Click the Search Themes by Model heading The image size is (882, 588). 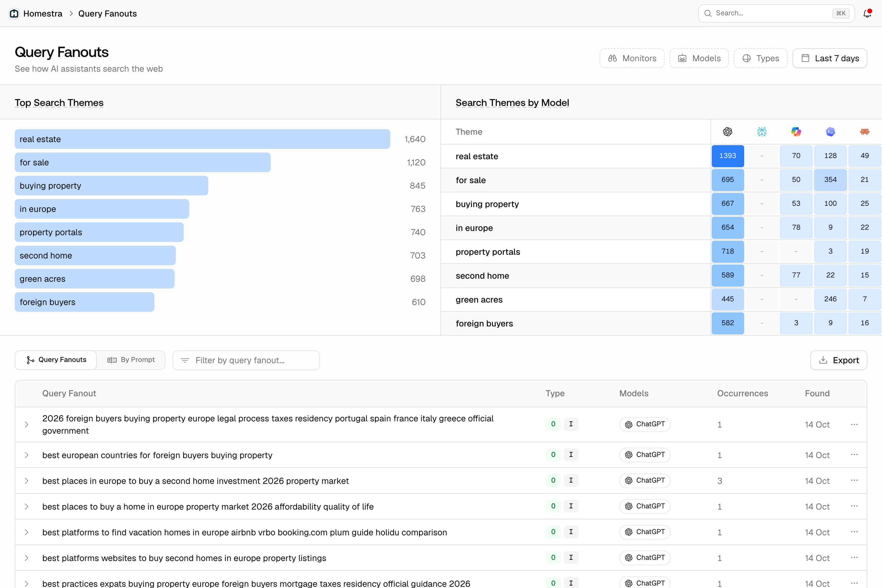click(x=512, y=103)
